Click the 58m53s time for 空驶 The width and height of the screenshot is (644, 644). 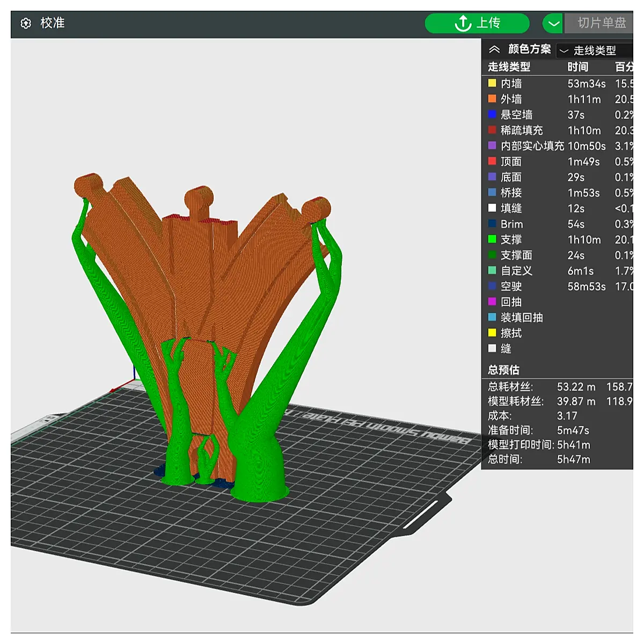587,287
